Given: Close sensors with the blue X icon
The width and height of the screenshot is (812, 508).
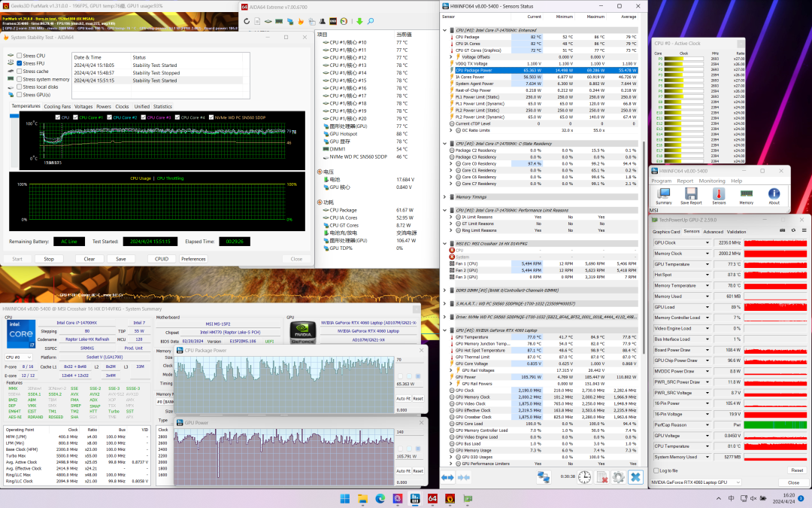Looking at the screenshot, I should [635, 477].
